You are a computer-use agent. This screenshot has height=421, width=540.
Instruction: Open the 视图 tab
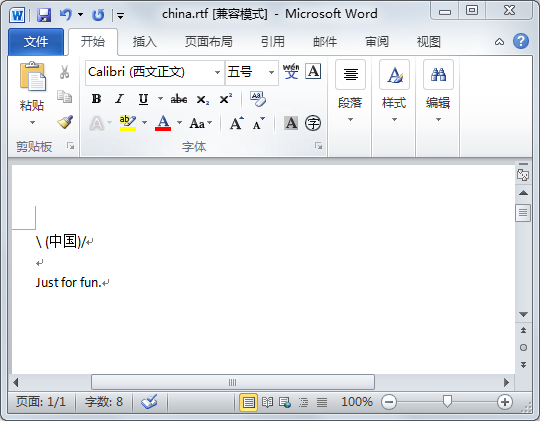pos(429,42)
